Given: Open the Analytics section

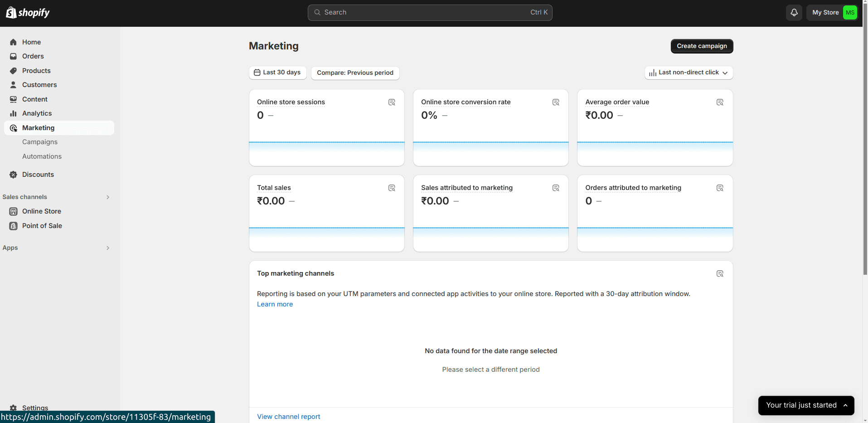Looking at the screenshot, I should tap(36, 113).
